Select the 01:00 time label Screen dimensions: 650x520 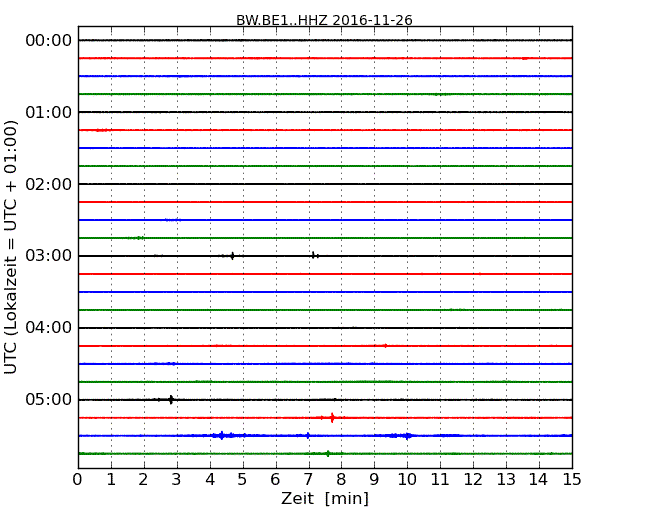coord(49,112)
